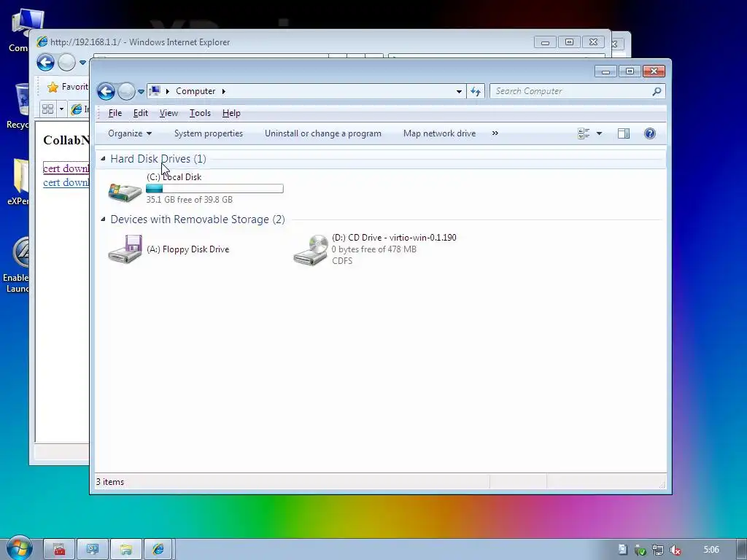The height and width of the screenshot is (560, 747).
Task: Click the text '(D:) CD Drive - virtio-win-0.1.190'
Action: click(x=394, y=237)
